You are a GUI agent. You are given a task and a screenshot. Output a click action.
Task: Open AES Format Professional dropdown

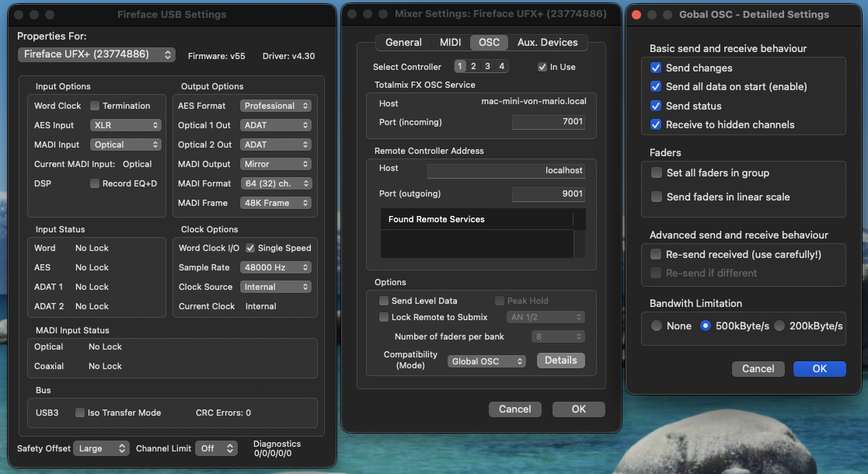click(276, 106)
